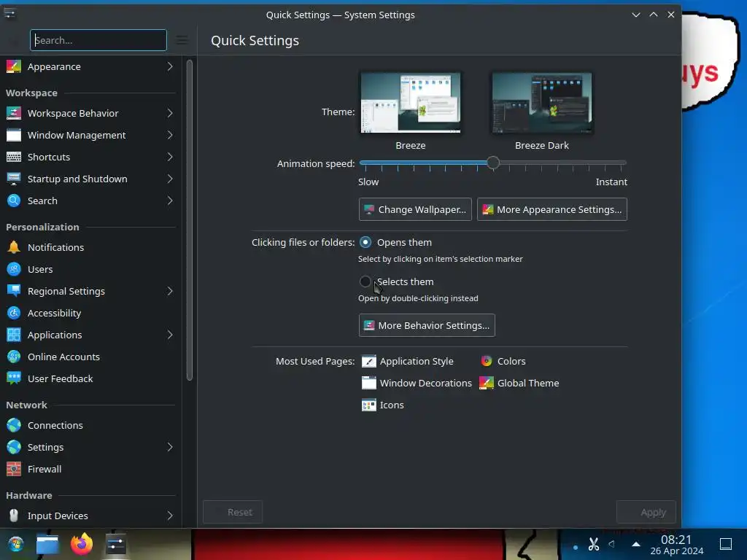Click the Startup and Shutdown icon

[14, 179]
